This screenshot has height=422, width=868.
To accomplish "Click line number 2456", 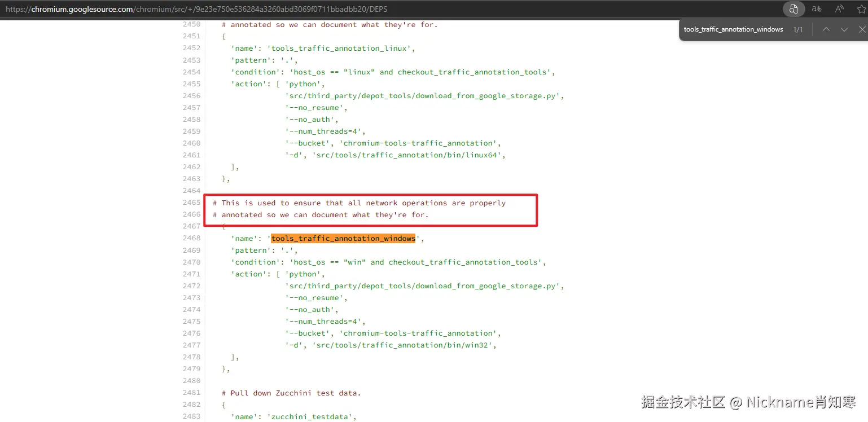I will (191, 95).
